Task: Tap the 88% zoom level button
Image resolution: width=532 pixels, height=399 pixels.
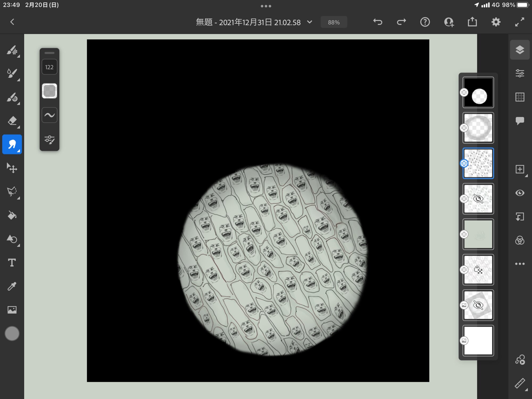Action: 334,22
